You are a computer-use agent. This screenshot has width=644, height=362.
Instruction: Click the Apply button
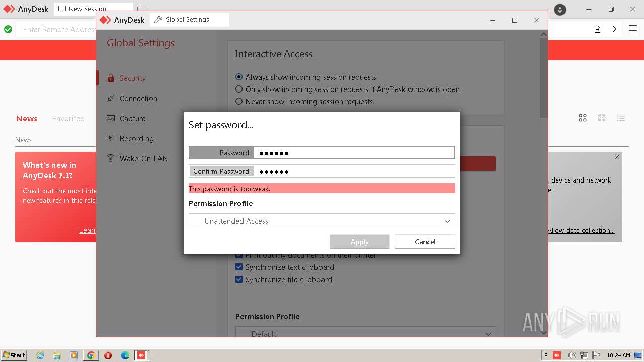(x=360, y=242)
